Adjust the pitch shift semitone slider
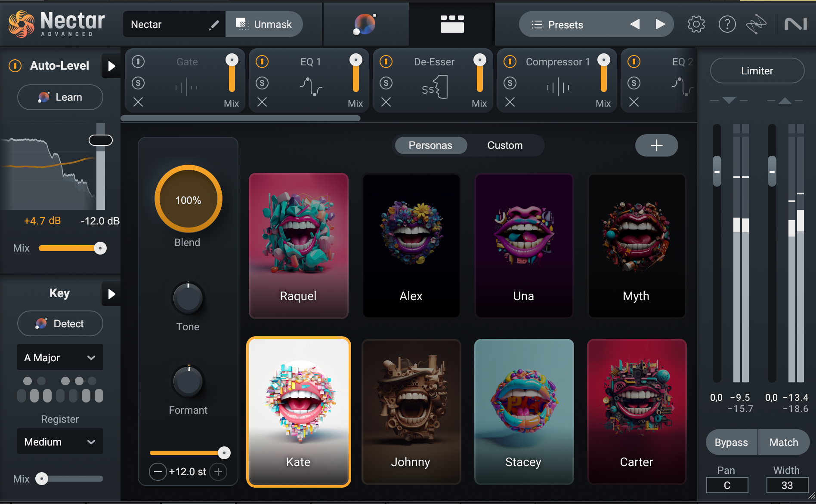816x504 pixels. [x=190, y=452]
